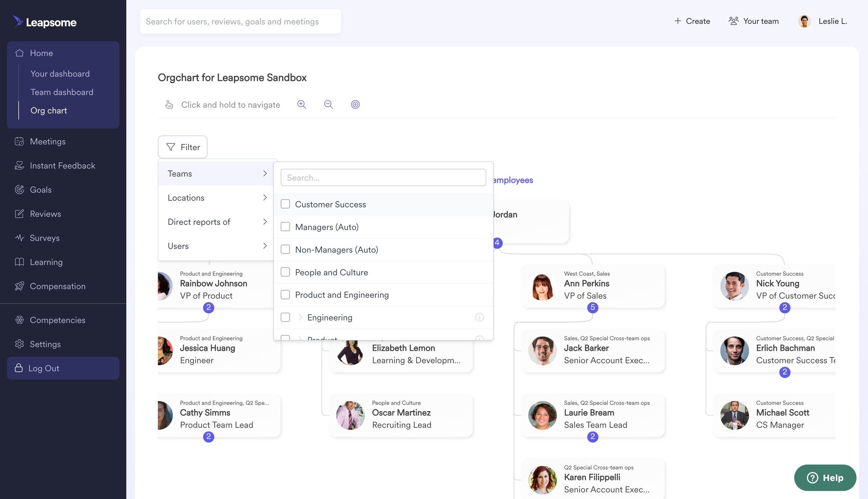
Task: Expand Laurie Bream's 2 reports badge
Action: point(593,437)
